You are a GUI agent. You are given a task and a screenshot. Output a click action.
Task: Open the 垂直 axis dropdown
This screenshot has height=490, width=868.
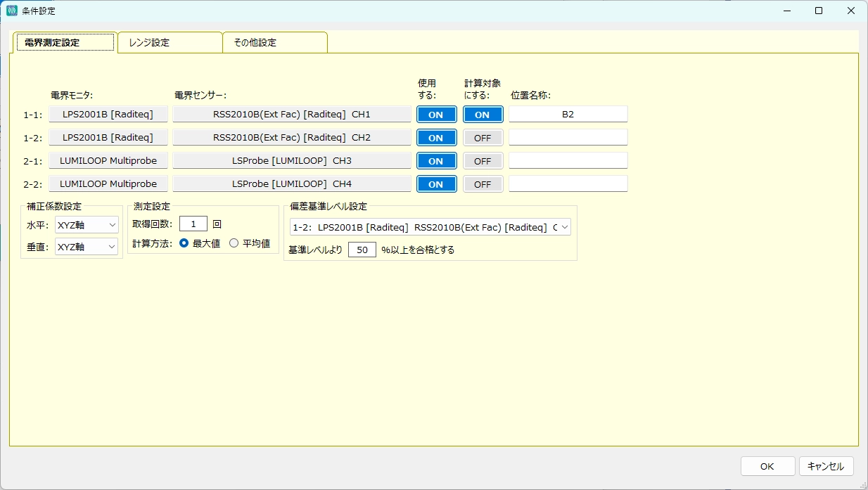[87, 247]
